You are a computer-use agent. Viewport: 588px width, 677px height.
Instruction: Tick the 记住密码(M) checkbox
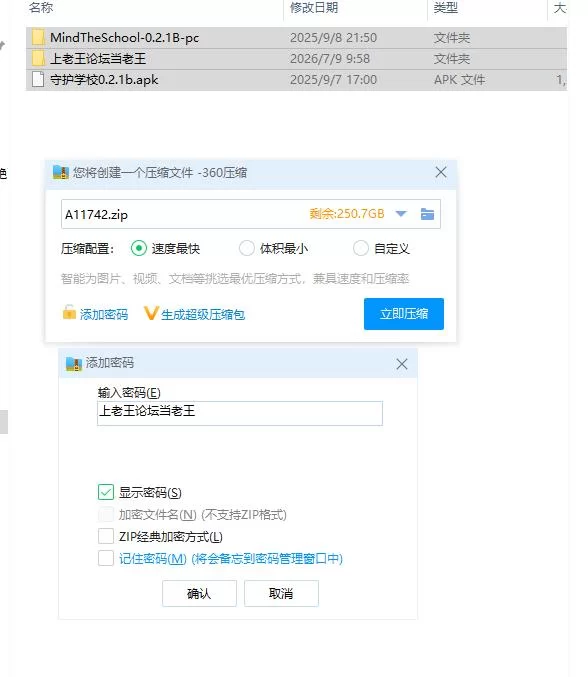click(106, 558)
